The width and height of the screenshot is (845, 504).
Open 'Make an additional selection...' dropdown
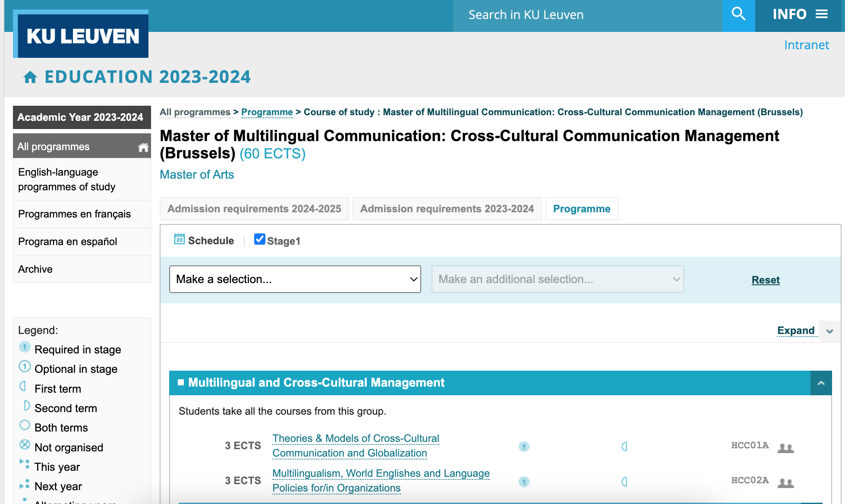[557, 279]
